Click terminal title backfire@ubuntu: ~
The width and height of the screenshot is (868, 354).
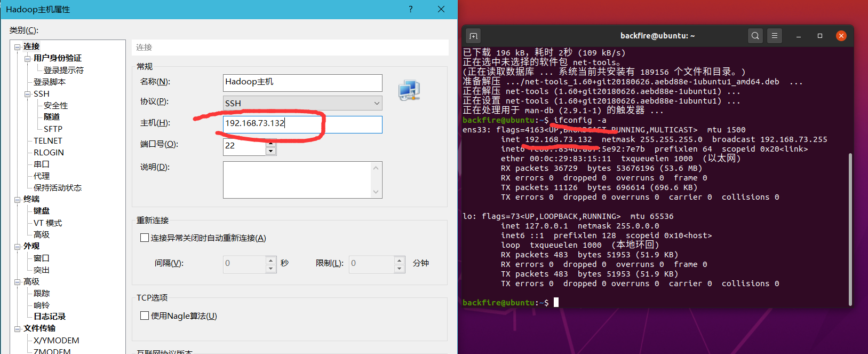[x=657, y=36]
